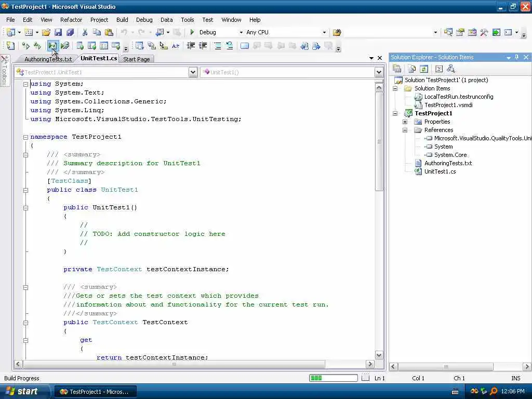Click the Increase Indent toolbar icon
The width and height of the screenshot is (532, 399).
[203, 46]
